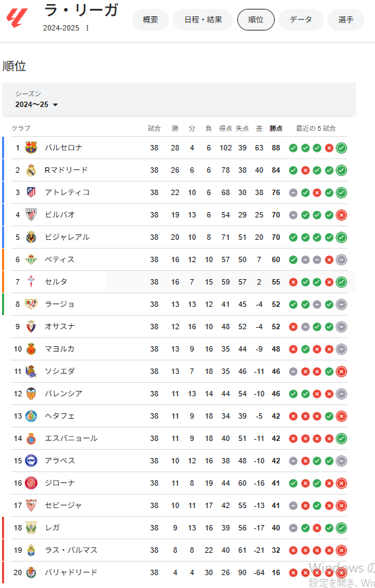Screen dimensions: 375x588
Task: Click the Villarreal club crest
Action: [x=31, y=237]
